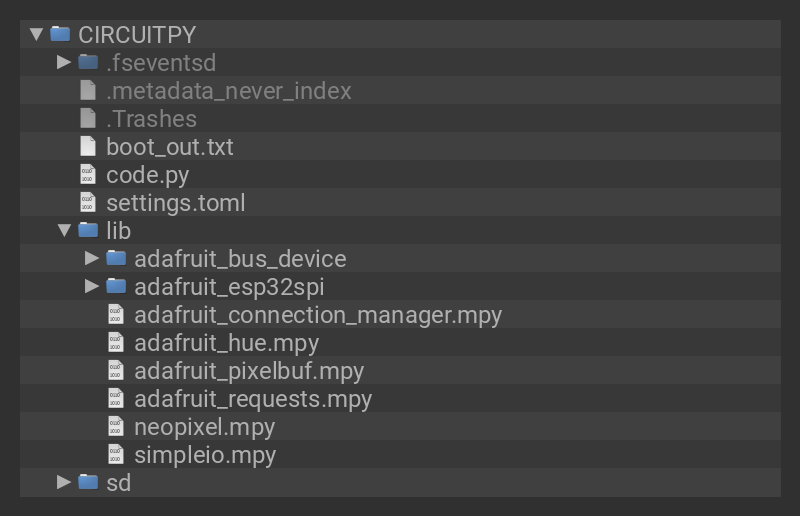This screenshot has width=800, height=516.
Task: Select the adafruit_connection_manager.mpy file name
Action: coord(318,315)
